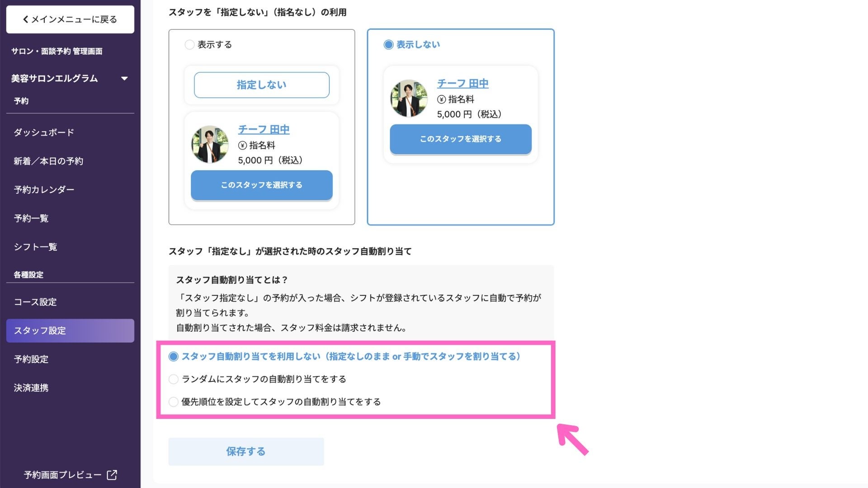Open ダッシュボード in the sidebar
Screen dimensions: 868x488
coord(44,132)
